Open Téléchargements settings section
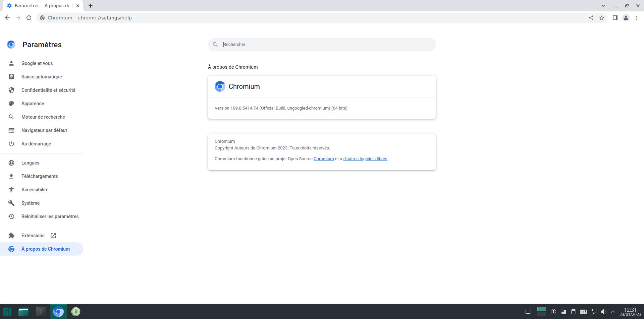Image resolution: width=644 pixels, height=319 pixels. pos(40,176)
